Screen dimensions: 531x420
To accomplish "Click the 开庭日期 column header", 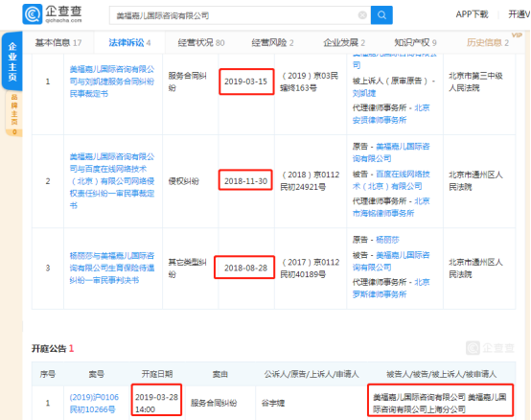I will [x=157, y=374].
